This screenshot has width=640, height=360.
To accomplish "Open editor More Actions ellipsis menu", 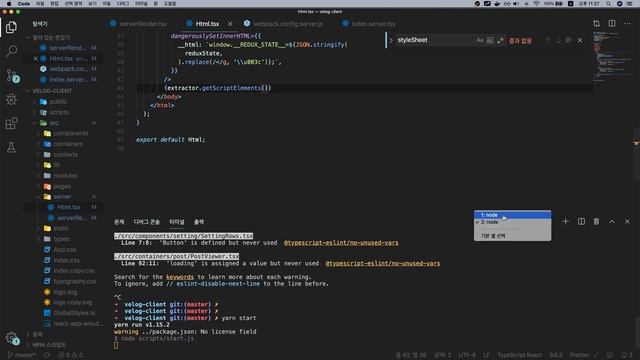I will pos(627,24).
